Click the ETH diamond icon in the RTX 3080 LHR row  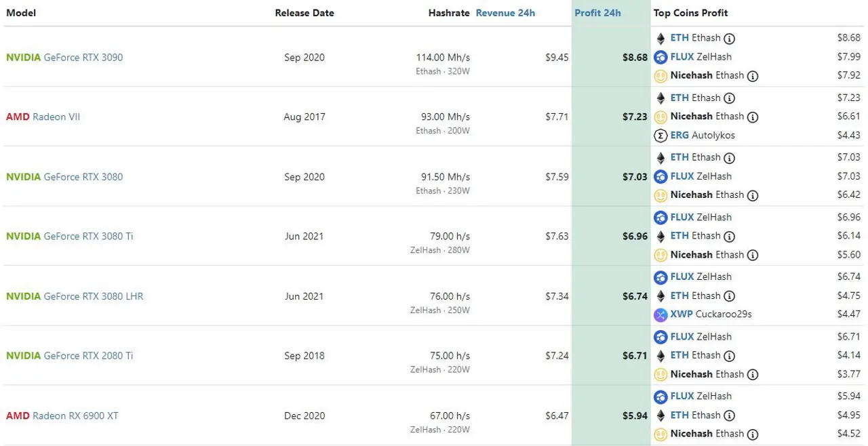(x=660, y=296)
